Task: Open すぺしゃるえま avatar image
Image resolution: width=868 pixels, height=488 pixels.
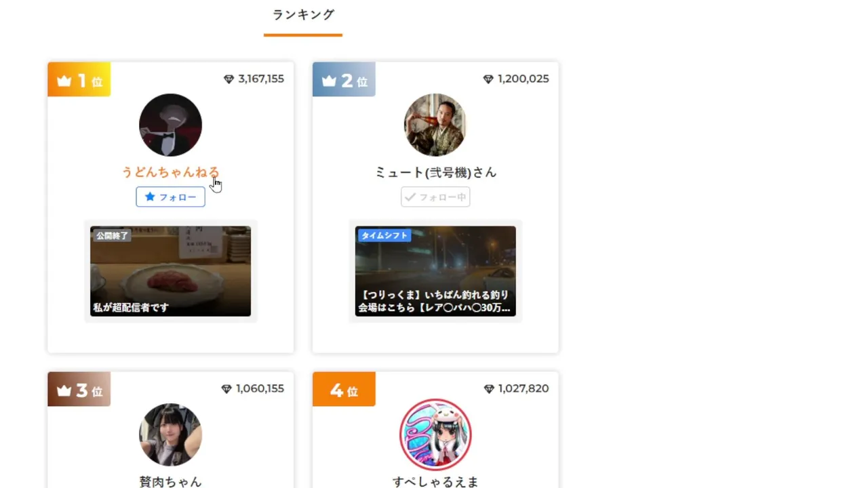Action: coord(435,434)
